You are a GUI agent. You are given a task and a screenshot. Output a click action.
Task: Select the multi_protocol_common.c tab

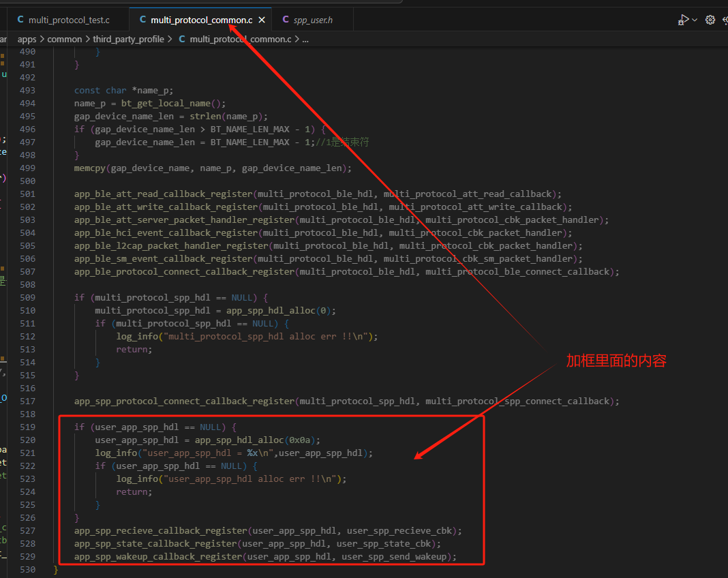(200, 20)
